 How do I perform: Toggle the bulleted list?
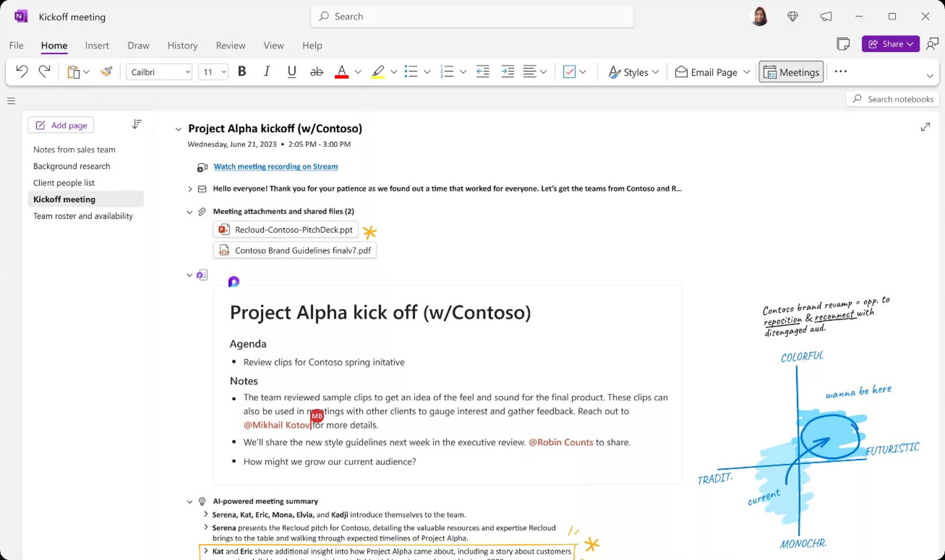pyautogui.click(x=411, y=72)
